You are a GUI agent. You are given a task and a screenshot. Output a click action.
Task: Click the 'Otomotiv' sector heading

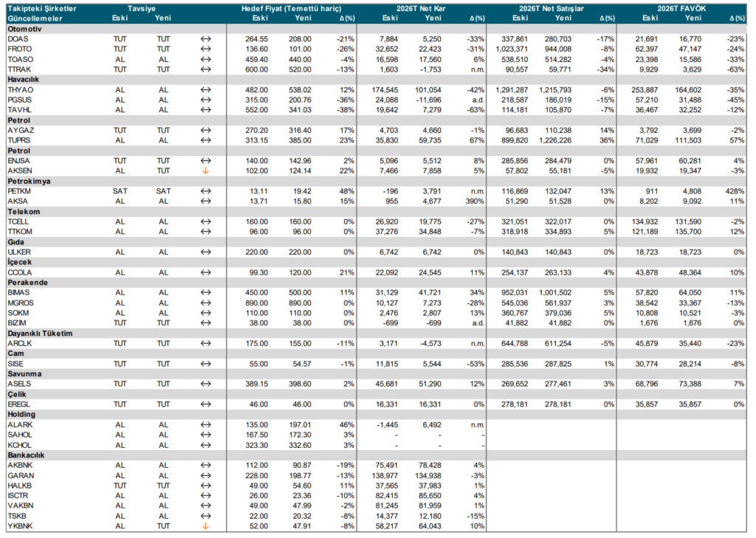click(24, 29)
